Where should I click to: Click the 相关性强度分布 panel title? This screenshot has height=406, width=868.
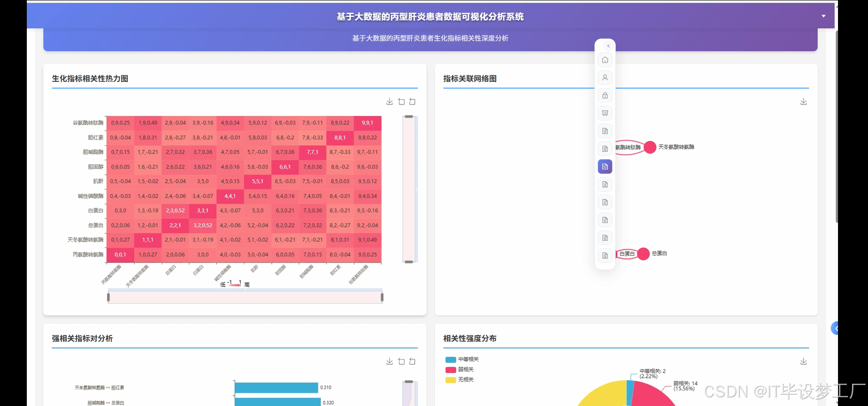tap(470, 338)
